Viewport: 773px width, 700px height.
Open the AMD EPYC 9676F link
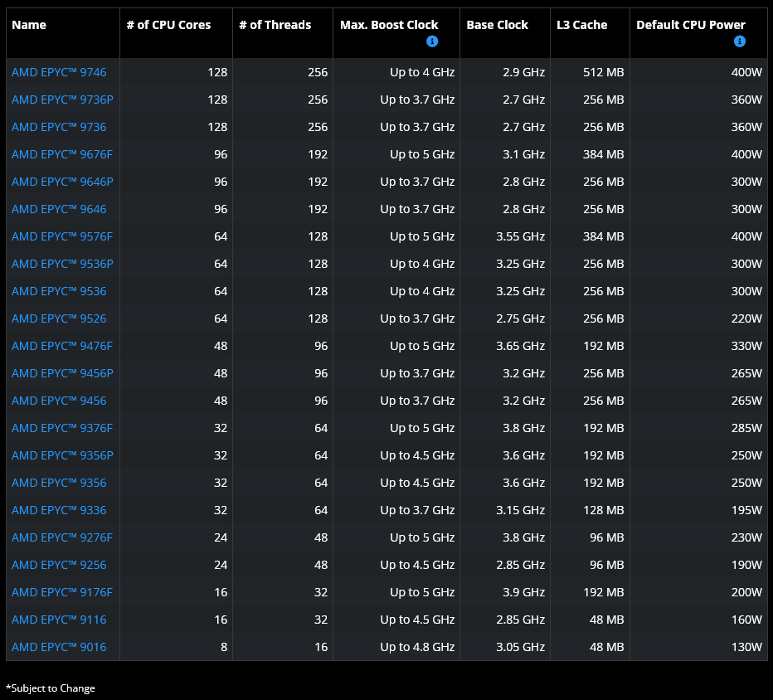(x=61, y=154)
